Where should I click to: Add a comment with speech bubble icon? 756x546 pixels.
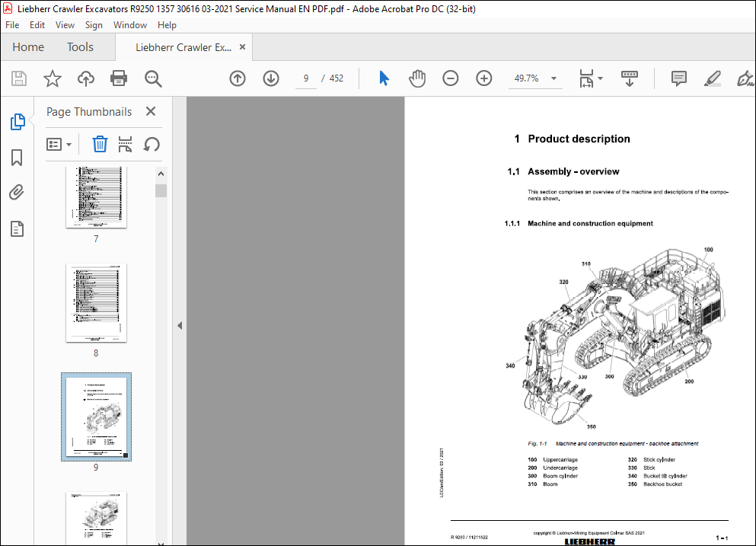(x=679, y=78)
